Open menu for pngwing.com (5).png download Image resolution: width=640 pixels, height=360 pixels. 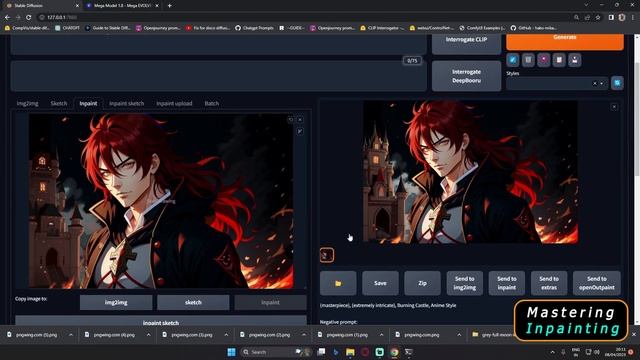(71, 334)
